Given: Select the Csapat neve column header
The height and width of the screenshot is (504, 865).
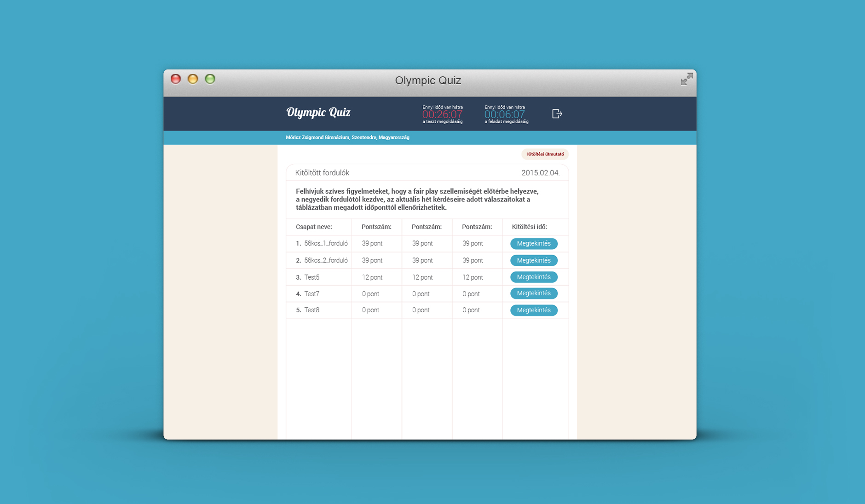Looking at the screenshot, I should coord(314,227).
